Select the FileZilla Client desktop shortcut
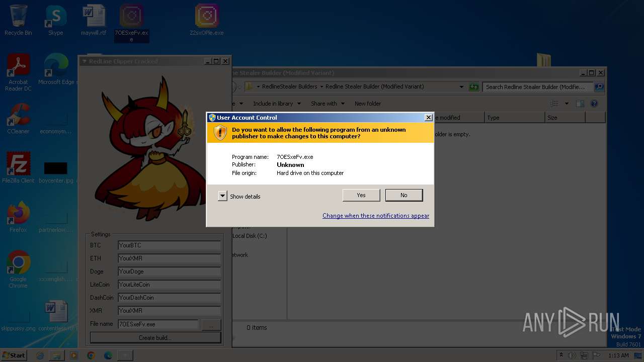 [18, 168]
